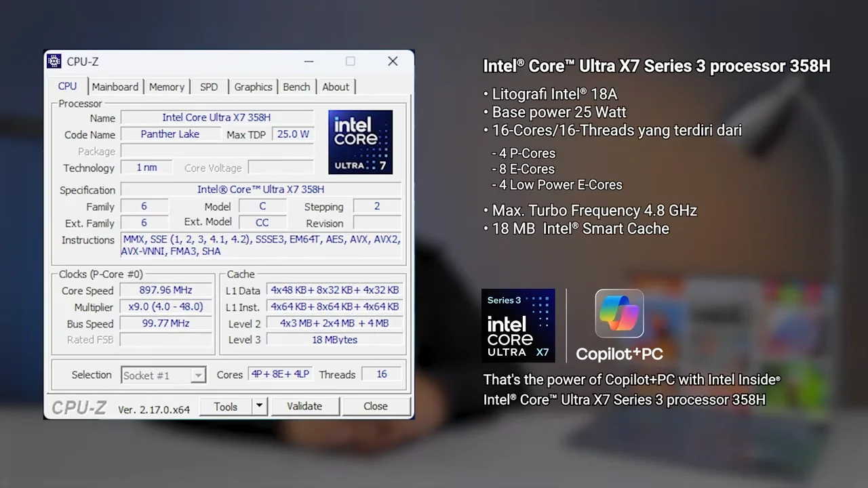The height and width of the screenshot is (488, 868).
Task: Click the Tools button
Action: click(x=226, y=406)
